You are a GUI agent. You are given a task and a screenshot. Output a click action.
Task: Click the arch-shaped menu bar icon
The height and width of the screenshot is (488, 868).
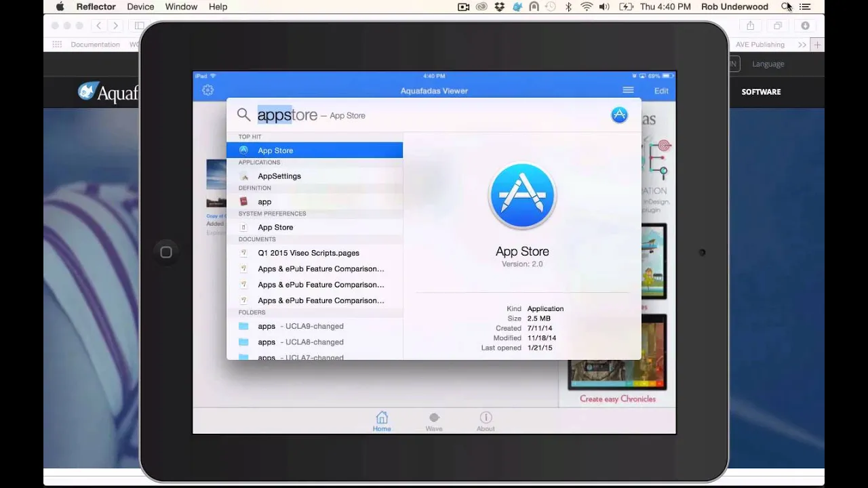tap(534, 7)
